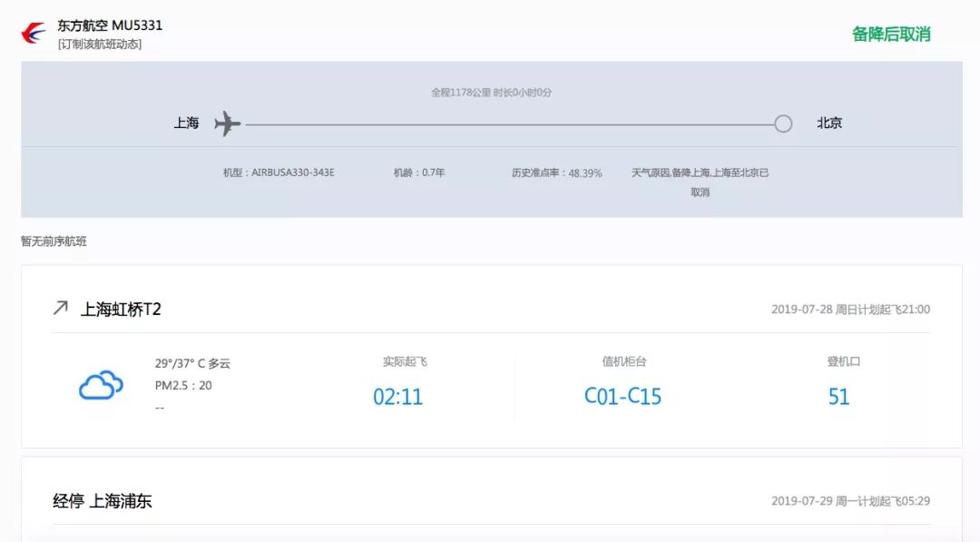Click the aircraft type AIRBUSA330-343E text

tap(279, 172)
